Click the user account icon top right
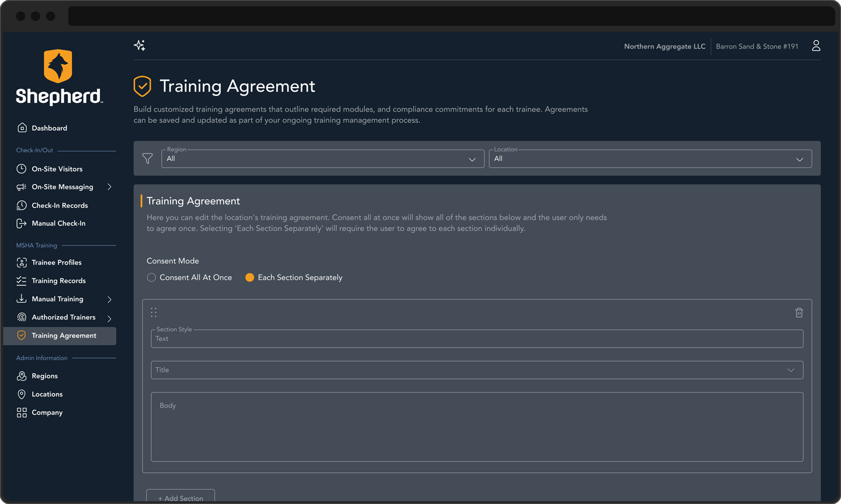Image resolution: width=841 pixels, height=504 pixels. tap(816, 45)
